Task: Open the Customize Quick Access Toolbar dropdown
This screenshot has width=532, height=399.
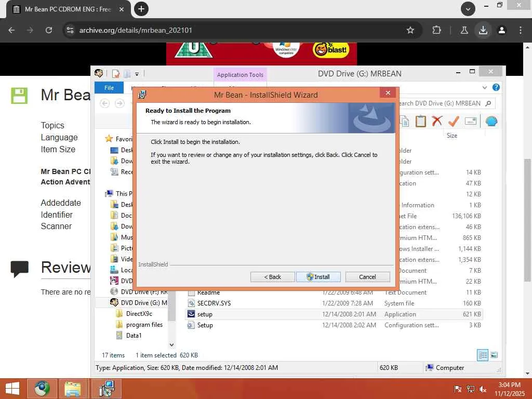Action: pyautogui.click(x=137, y=74)
